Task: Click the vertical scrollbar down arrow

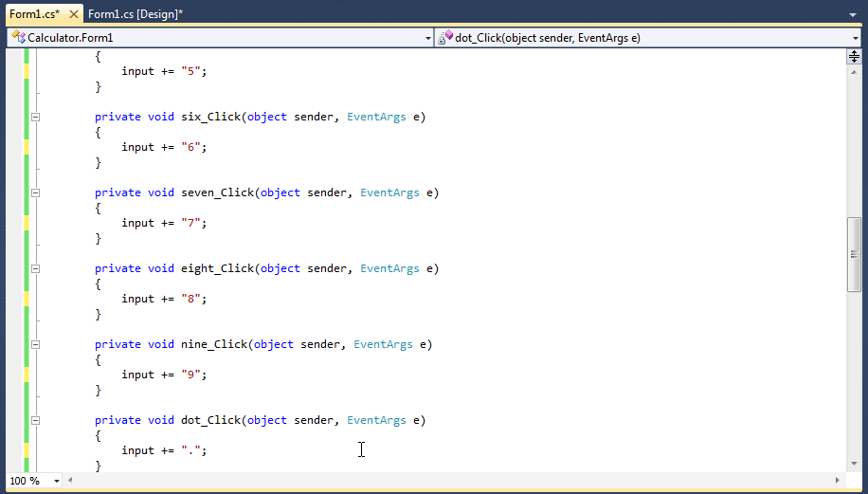Action: click(x=854, y=464)
